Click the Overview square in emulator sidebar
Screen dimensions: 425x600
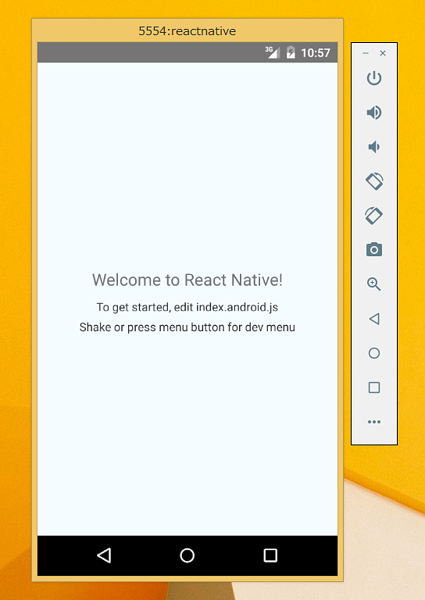(374, 387)
